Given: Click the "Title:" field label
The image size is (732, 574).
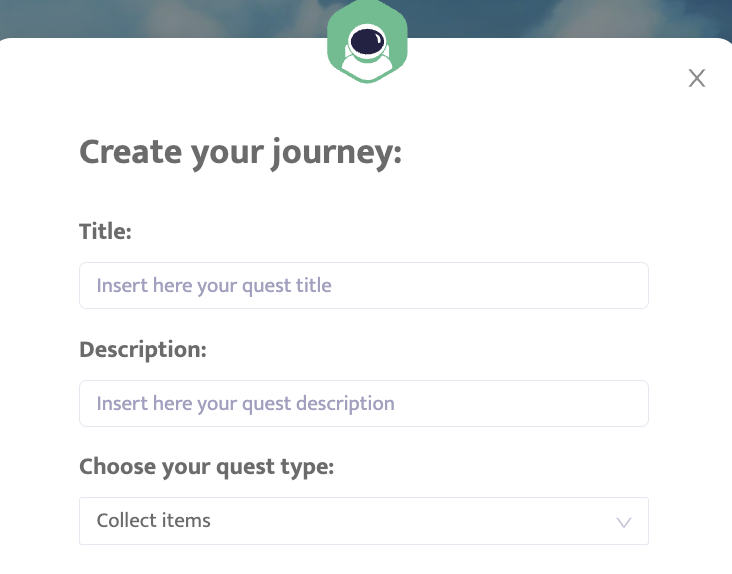Looking at the screenshot, I should coord(105,232).
